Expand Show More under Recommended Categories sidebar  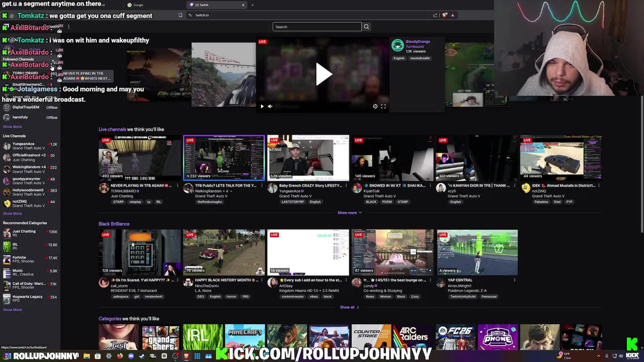point(12,310)
